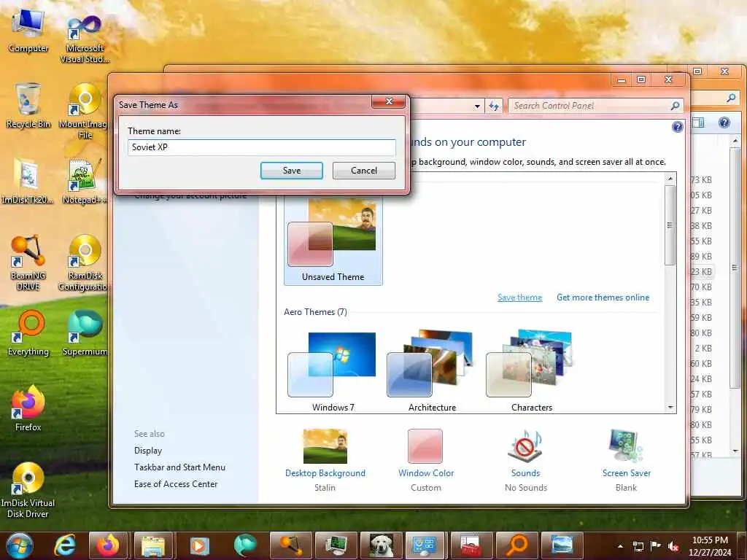Viewport: 747px width, 560px height.
Task: Open Microsoft Visual Studio desktop shortcut
Action: (x=85, y=38)
